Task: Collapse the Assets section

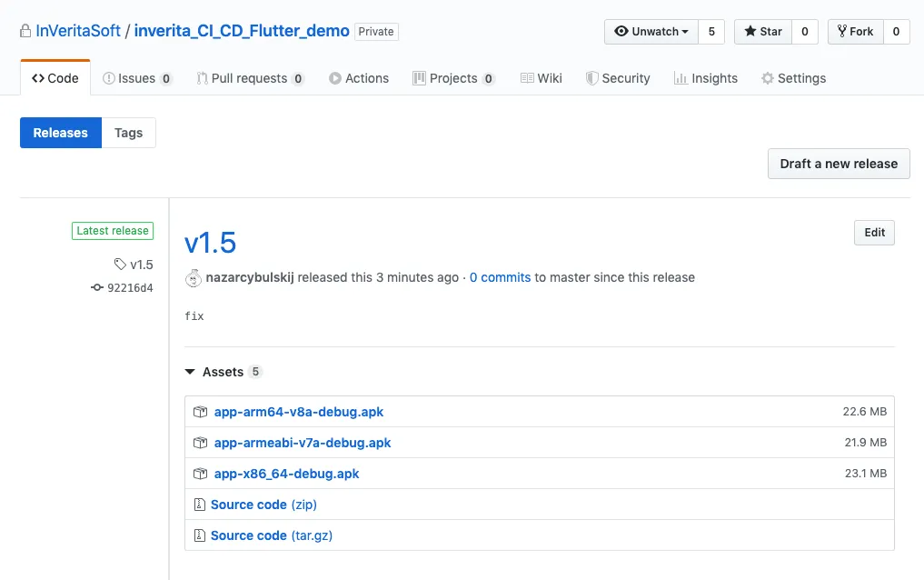Action: 190,372
